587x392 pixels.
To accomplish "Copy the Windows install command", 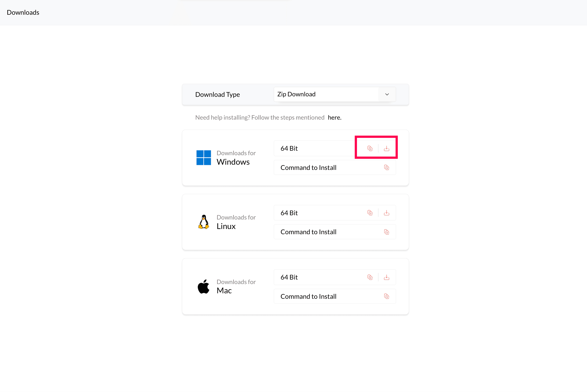I will 386,168.
